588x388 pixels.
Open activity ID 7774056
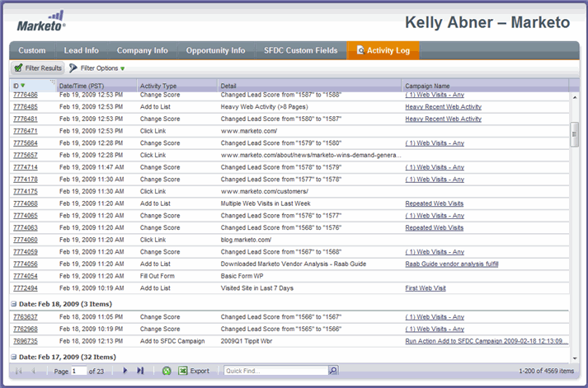26,264
